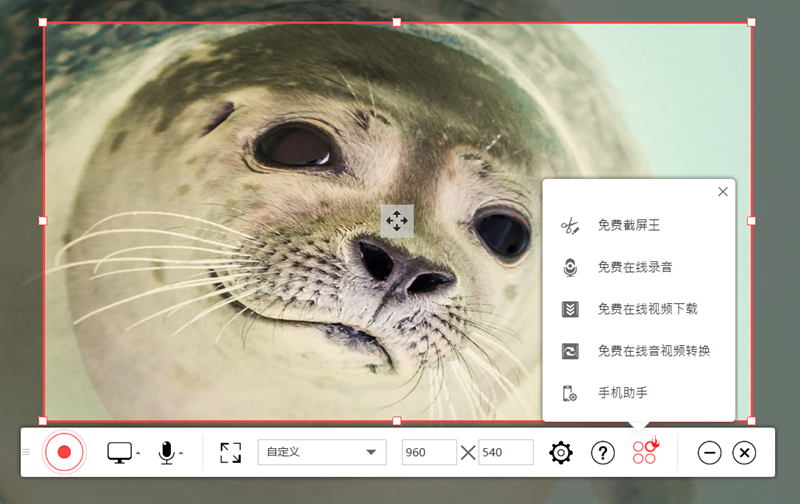Expand the 自定义 resolution dropdown
The image size is (800, 504).
tap(322, 452)
